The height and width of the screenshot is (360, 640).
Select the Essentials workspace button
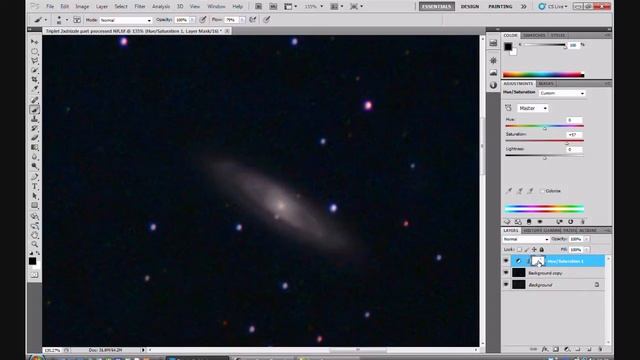pos(437,7)
